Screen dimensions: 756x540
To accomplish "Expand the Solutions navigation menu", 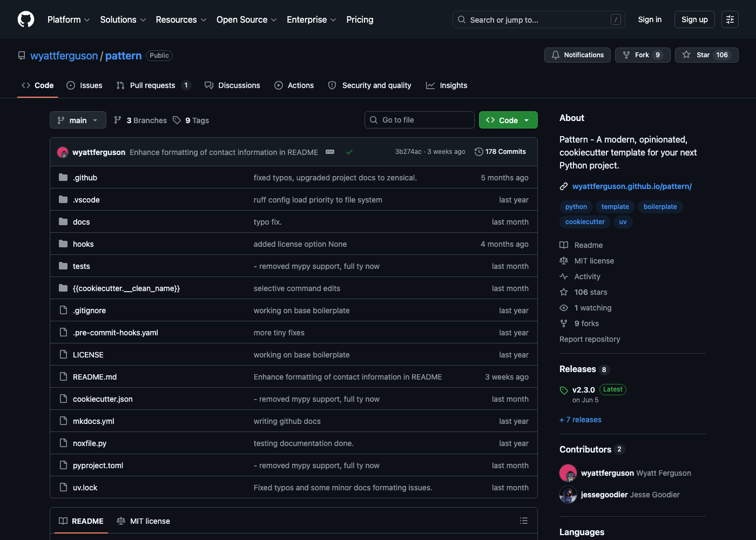I will [123, 19].
